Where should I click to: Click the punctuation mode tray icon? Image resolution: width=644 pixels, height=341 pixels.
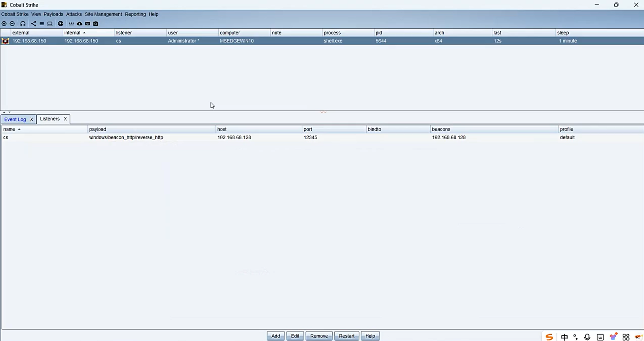[575, 337]
